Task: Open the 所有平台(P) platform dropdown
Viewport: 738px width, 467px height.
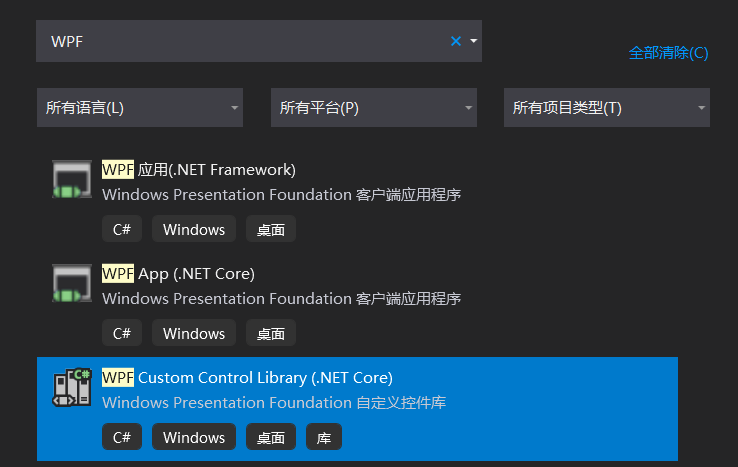Action: pyautogui.click(x=374, y=107)
